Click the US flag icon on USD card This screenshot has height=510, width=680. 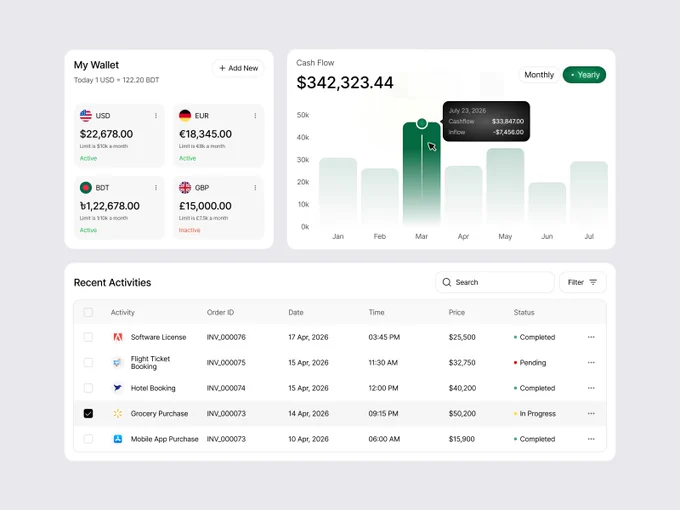[x=86, y=115]
